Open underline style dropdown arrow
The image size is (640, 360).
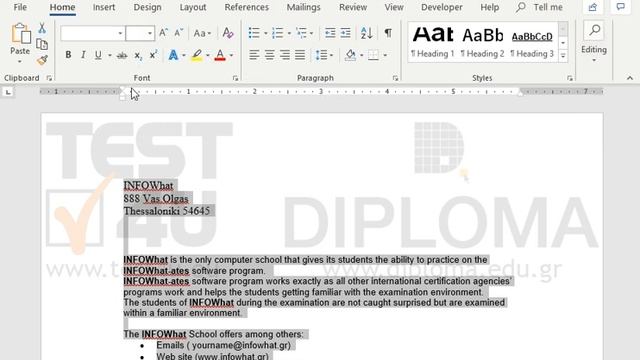tap(109, 56)
